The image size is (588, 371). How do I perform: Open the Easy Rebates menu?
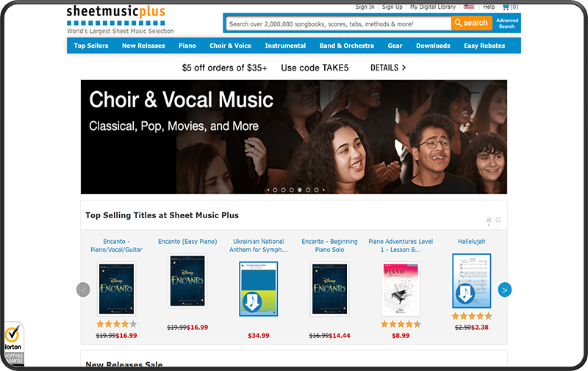coord(484,46)
